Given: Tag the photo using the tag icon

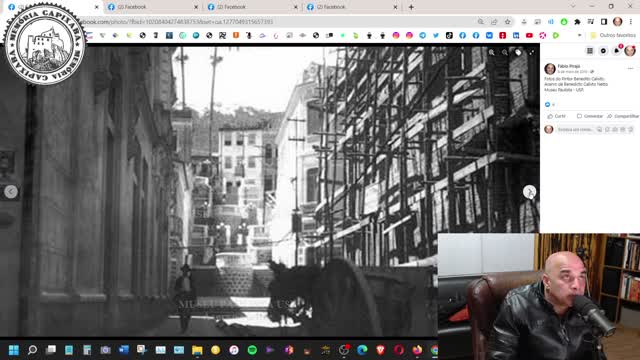Looking at the screenshot, I should tap(518, 52).
